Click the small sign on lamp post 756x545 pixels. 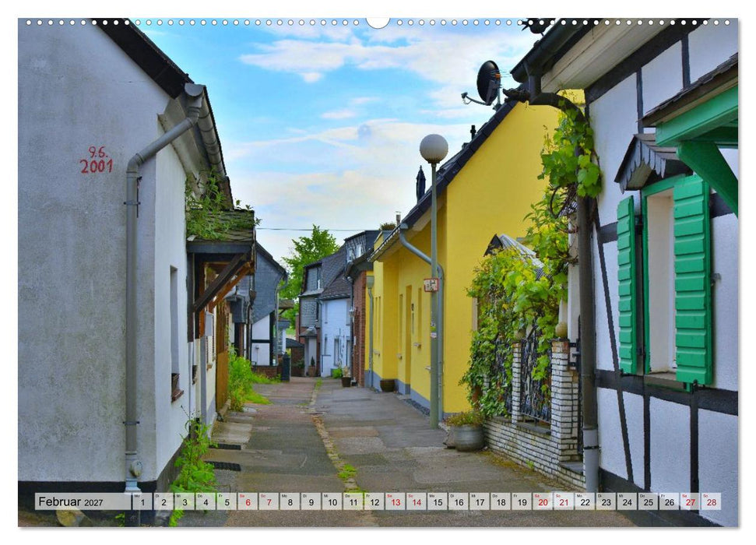[431, 285]
